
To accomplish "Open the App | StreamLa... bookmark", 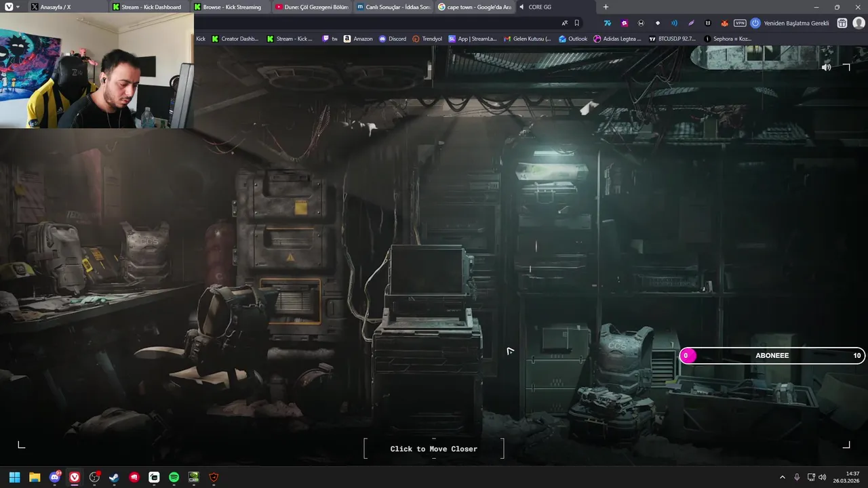I will [473, 39].
